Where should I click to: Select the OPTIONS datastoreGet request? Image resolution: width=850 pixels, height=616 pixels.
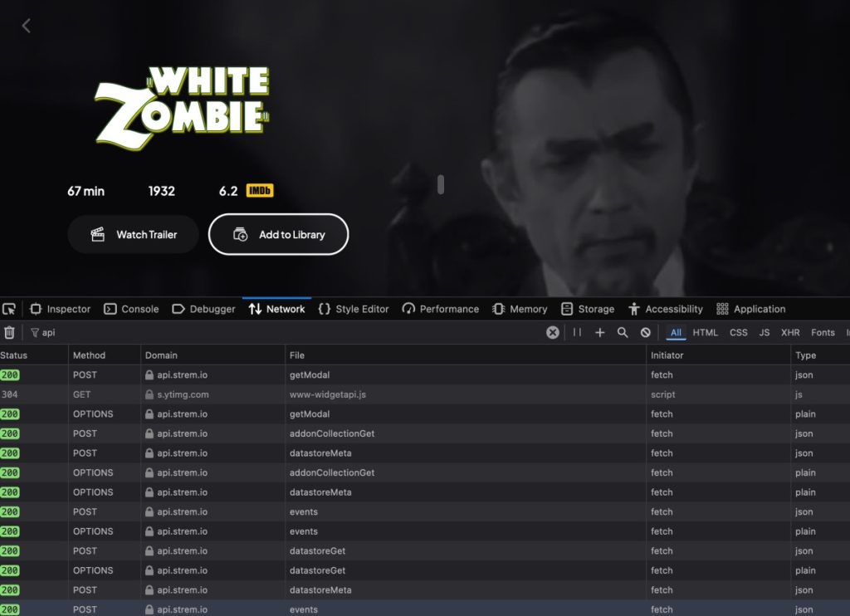(425, 570)
